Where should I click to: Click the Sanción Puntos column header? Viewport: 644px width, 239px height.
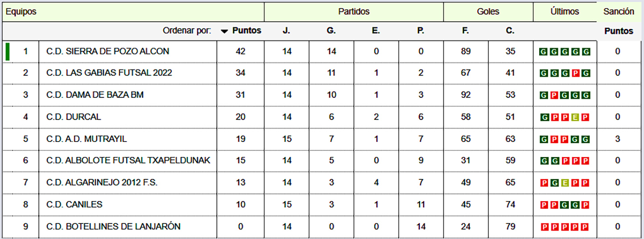tap(619, 31)
